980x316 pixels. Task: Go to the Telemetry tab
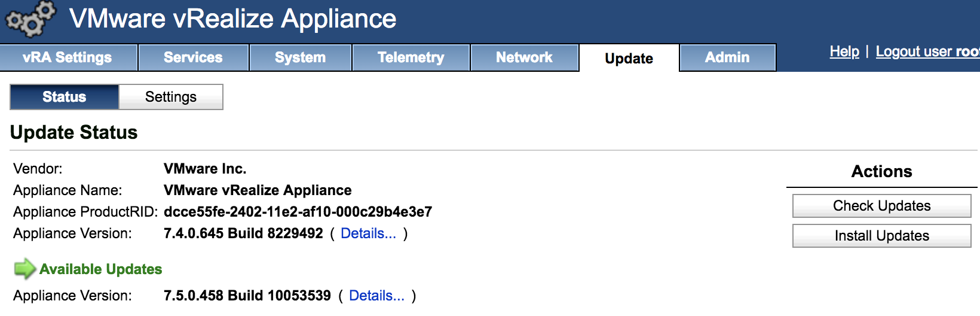[411, 57]
